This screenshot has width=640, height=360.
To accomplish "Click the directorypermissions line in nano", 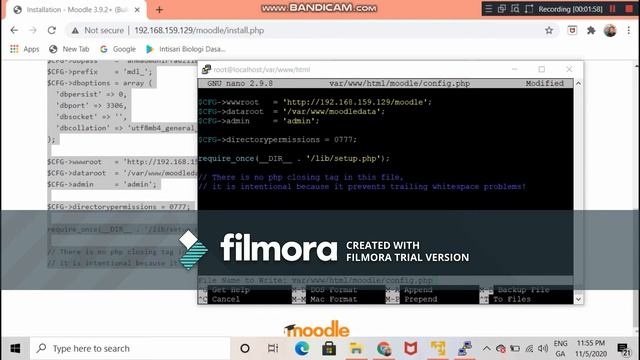I will [278, 140].
